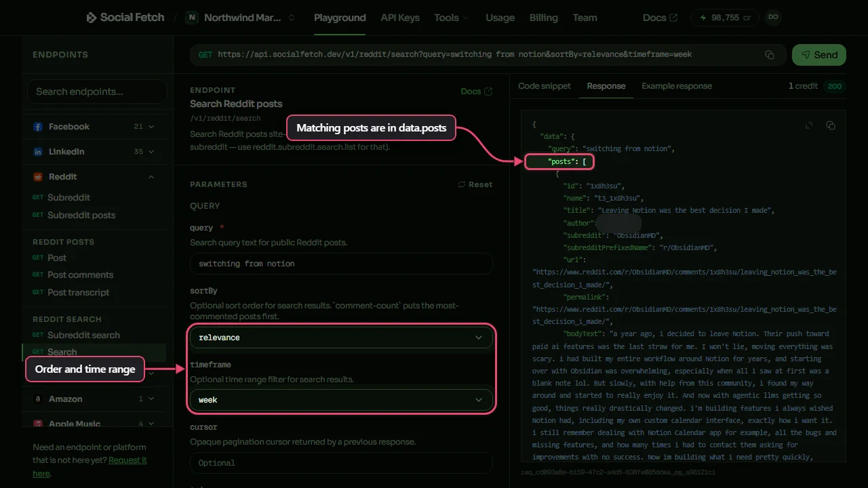Expand the Facebook endpoints group
This screenshot has width=868, height=488.
[x=151, y=127]
